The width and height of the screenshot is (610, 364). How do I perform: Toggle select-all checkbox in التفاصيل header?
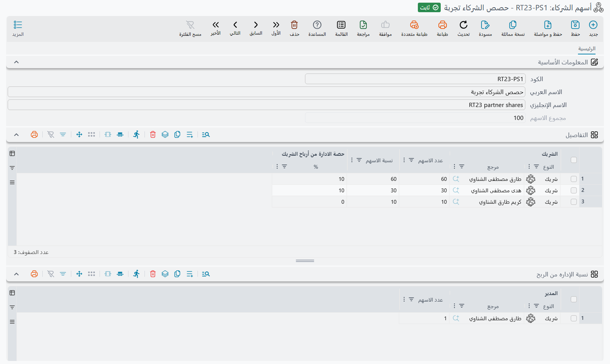[x=574, y=160]
